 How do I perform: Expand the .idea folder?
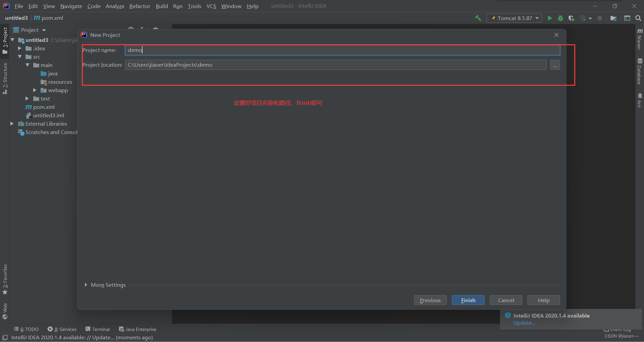pos(19,48)
